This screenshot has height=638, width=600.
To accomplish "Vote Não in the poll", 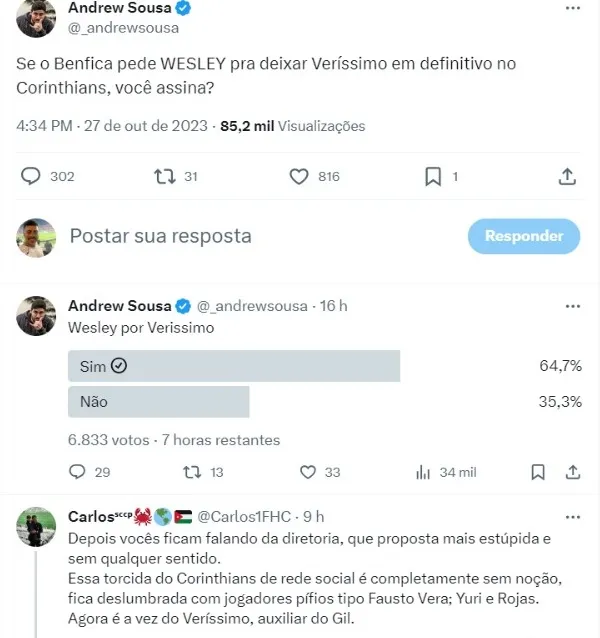I will coord(158,402).
